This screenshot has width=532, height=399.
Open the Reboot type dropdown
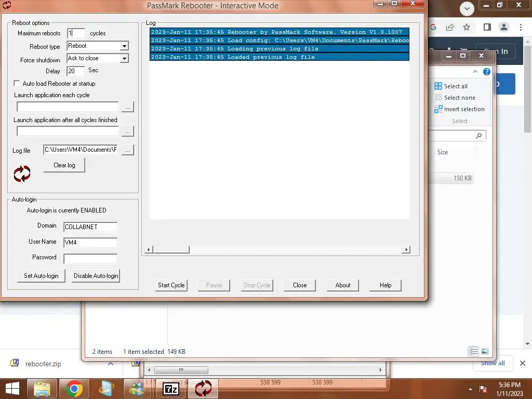pos(125,46)
